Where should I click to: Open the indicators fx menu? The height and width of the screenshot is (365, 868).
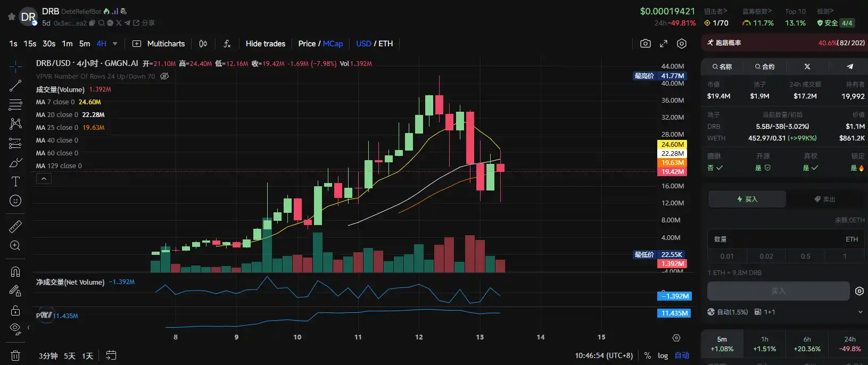[227, 44]
